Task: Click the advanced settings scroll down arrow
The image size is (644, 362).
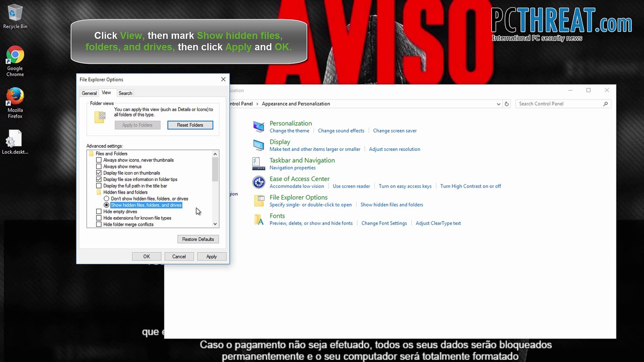Action: [215, 224]
